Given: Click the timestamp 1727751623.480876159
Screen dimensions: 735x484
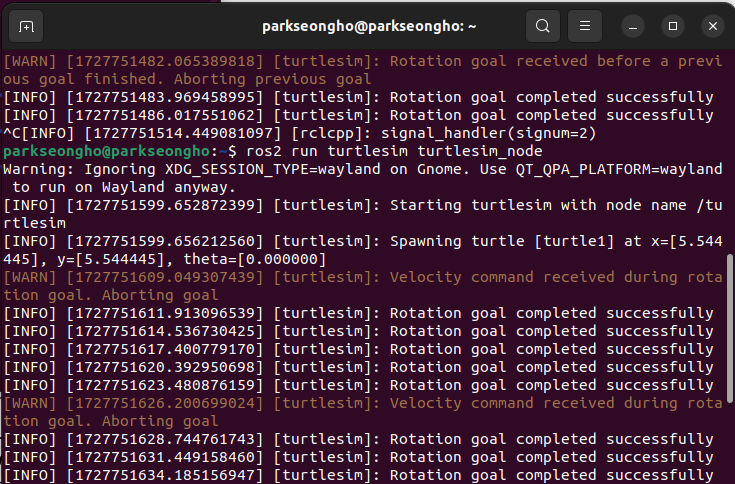Looking at the screenshot, I should [x=165, y=386].
